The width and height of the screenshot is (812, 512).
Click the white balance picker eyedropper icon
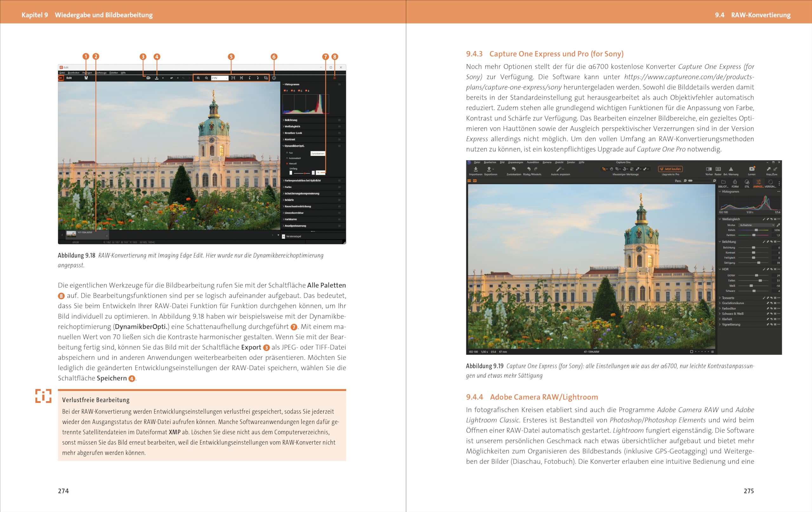coord(778,225)
